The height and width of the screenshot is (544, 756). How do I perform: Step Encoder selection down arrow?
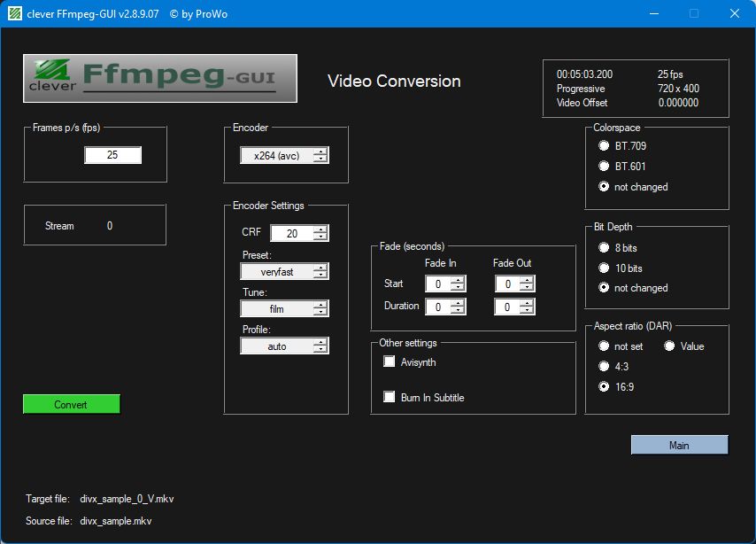320,159
